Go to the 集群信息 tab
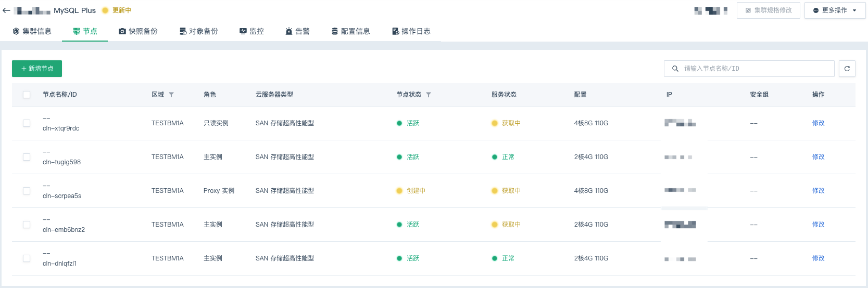Viewport: 868px width, 288px height. pos(32,31)
